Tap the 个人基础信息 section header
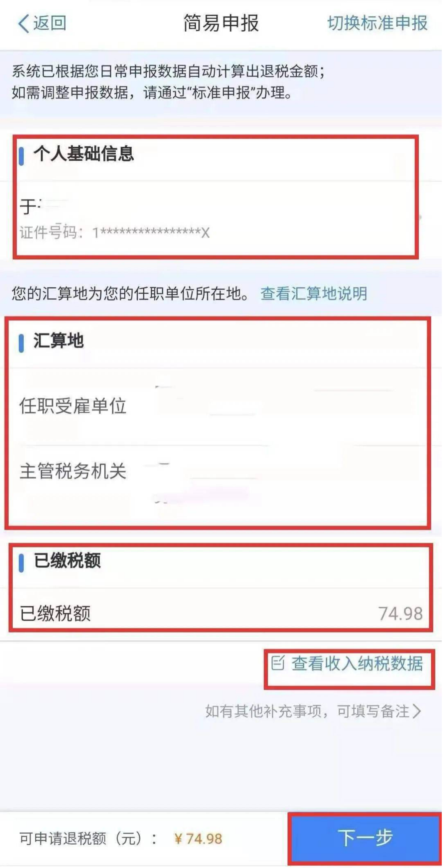This screenshot has height=868, width=443. pos(84,154)
